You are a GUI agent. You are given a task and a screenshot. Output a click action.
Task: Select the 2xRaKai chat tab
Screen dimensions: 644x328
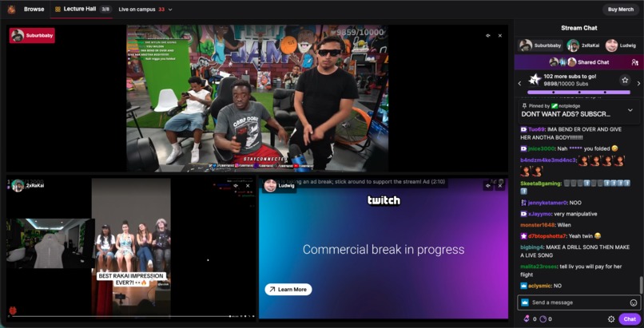582,45
